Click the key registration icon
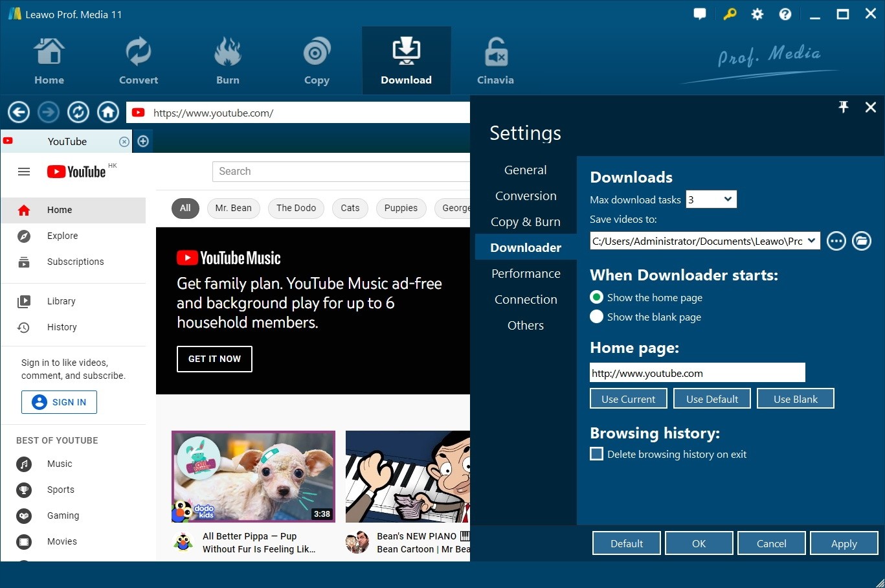The width and height of the screenshot is (885, 588). coord(730,14)
